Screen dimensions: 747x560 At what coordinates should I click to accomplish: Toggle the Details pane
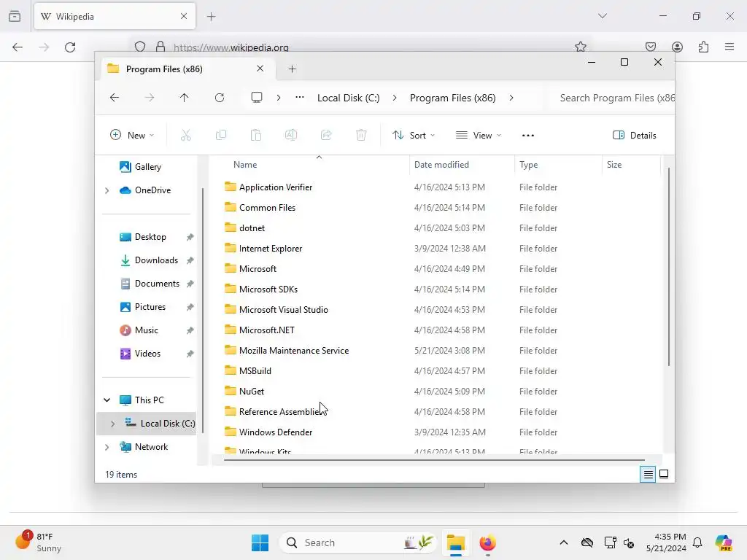pyautogui.click(x=634, y=135)
